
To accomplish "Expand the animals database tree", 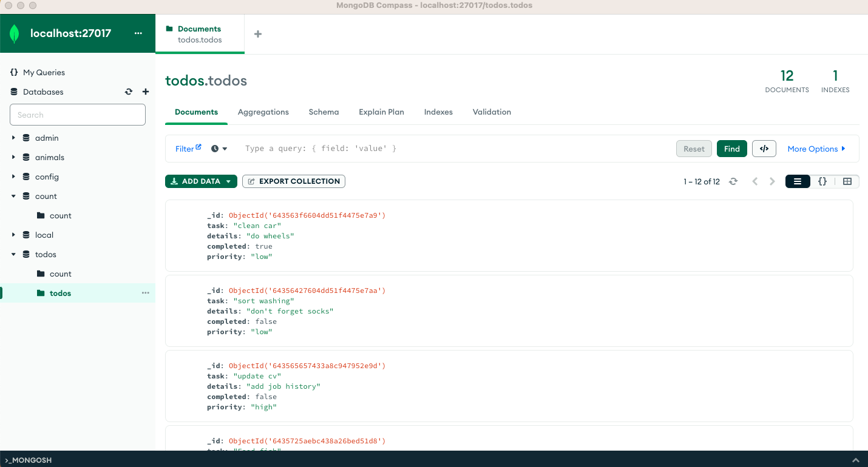I will 13,158.
